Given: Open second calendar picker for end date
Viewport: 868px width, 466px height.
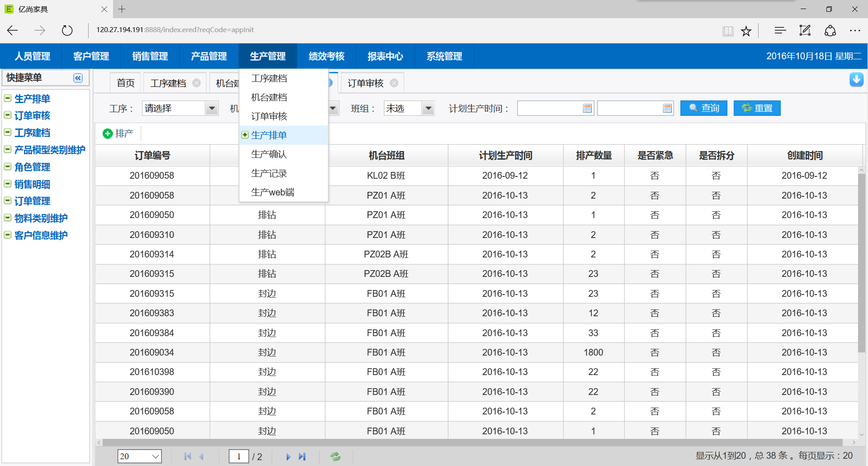Looking at the screenshot, I should coord(667,109).
